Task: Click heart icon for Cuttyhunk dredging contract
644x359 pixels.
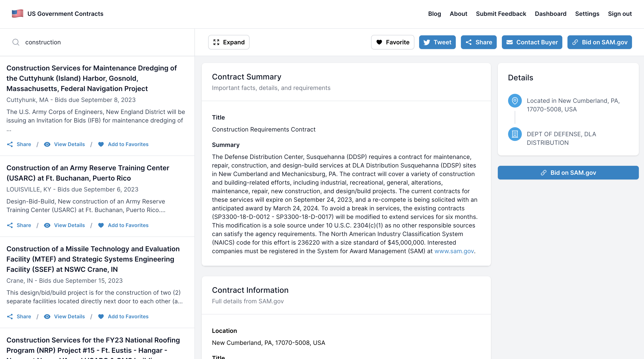Action: pos(101,144)
